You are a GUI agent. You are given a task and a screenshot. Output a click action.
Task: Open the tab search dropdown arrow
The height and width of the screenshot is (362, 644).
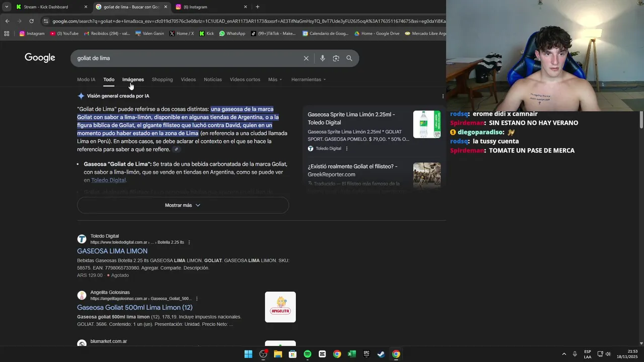click(6, 7)
